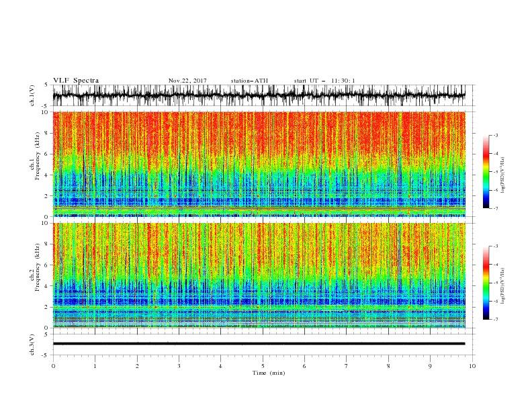Click time axis tick label "1"

coord(95,366)
